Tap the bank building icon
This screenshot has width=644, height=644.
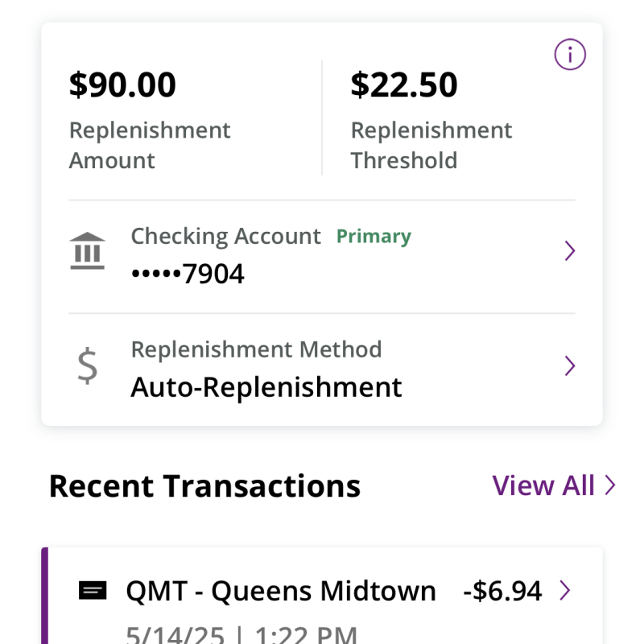click(87, 250)
